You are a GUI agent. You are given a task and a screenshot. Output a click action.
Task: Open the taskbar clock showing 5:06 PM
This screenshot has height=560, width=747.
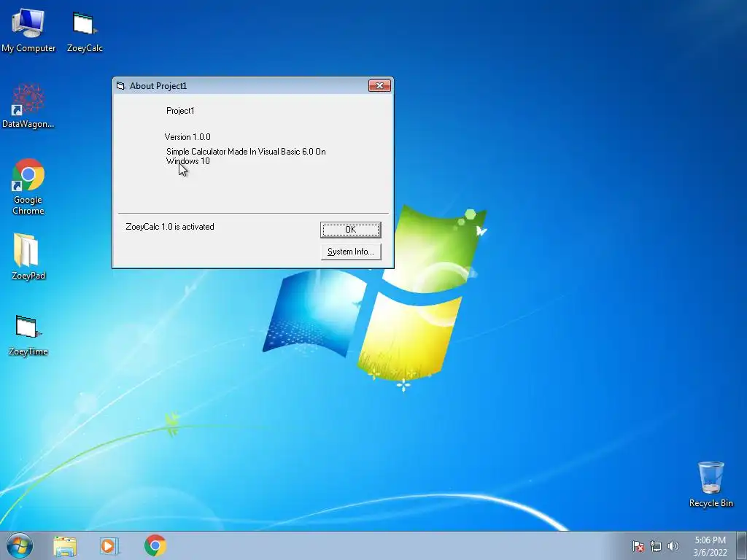(x=710, y=546)
